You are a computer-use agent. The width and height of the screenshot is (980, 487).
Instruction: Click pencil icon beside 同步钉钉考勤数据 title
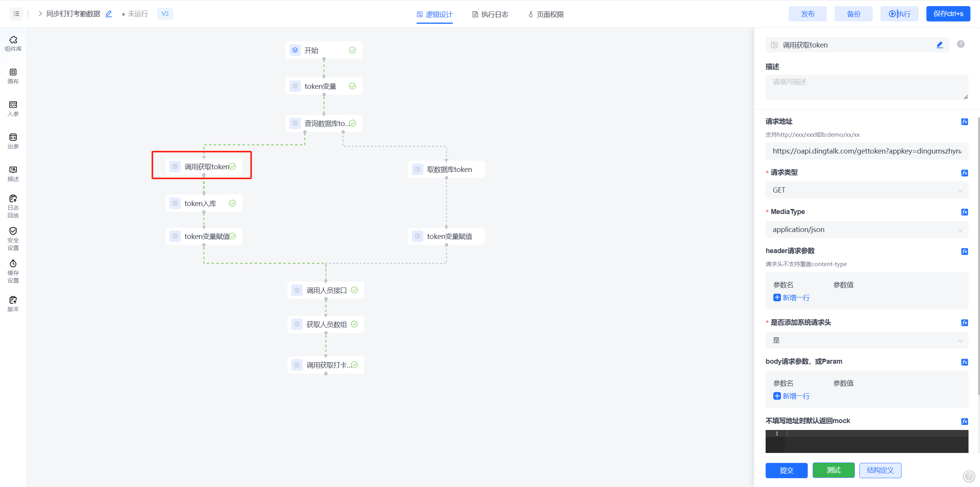tap(109, 14)
